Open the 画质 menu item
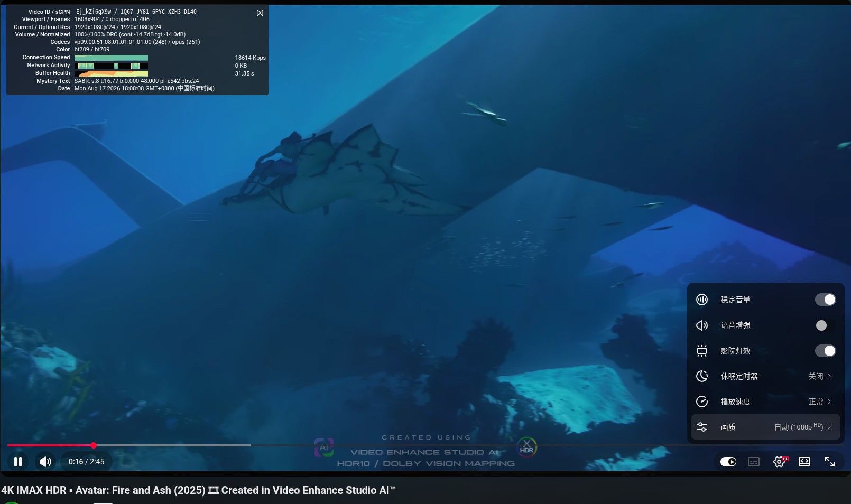851x504 pixels. point(765,427)
